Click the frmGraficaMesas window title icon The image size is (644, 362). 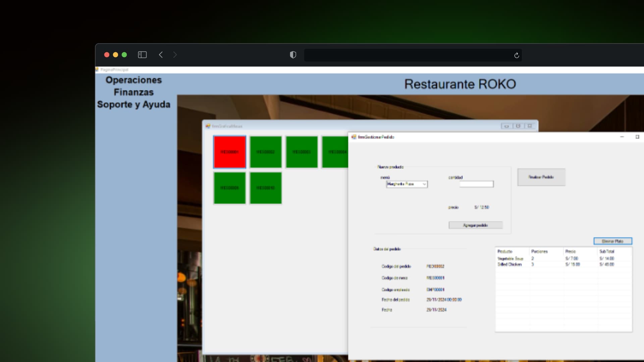click(208, 126)
